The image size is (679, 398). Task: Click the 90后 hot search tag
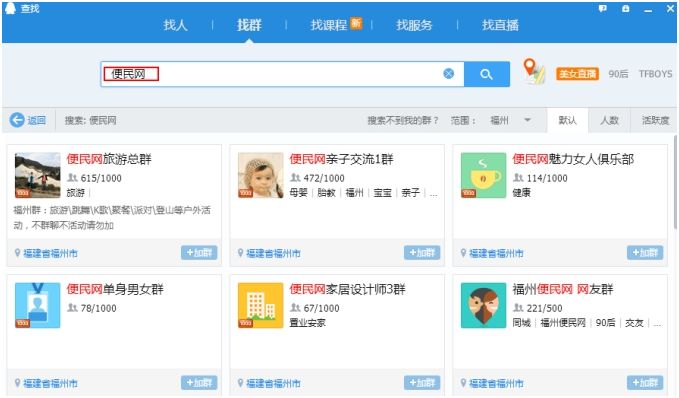point(618,74)
